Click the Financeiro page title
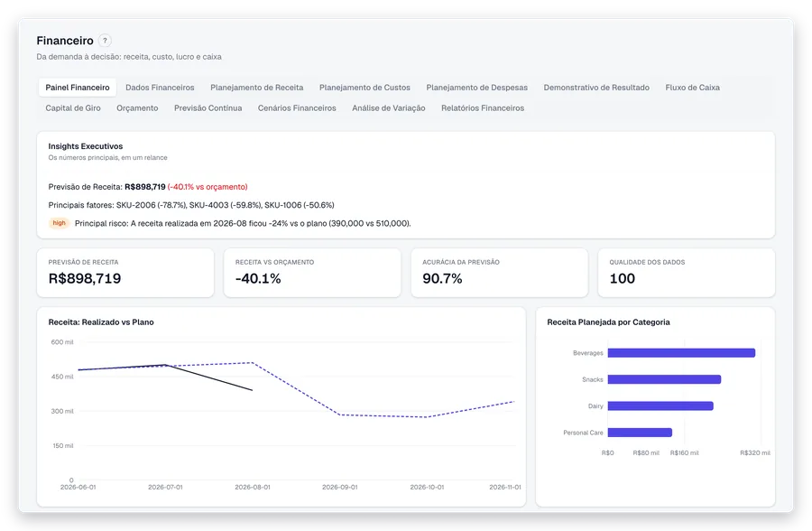This screenshot has width=812, height=531. (65, 41)
